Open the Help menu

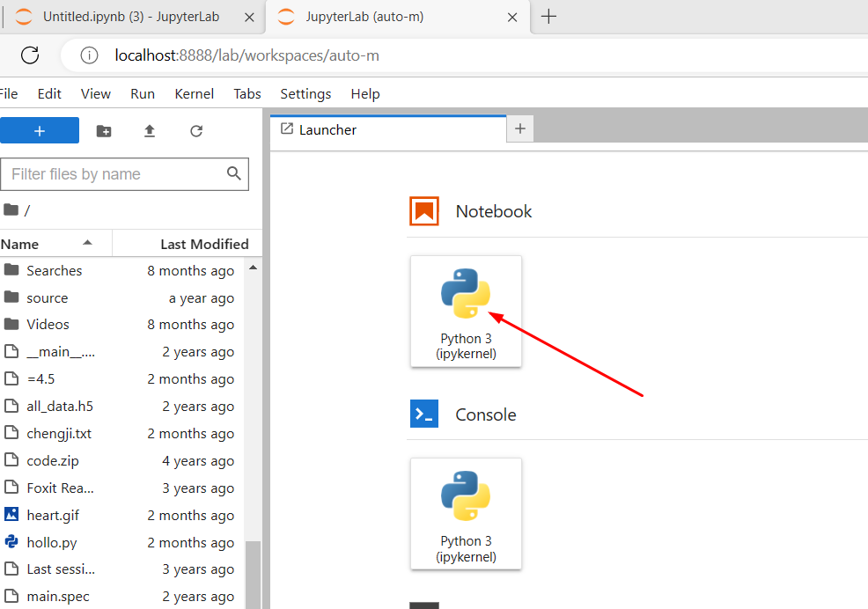point(365,93)
